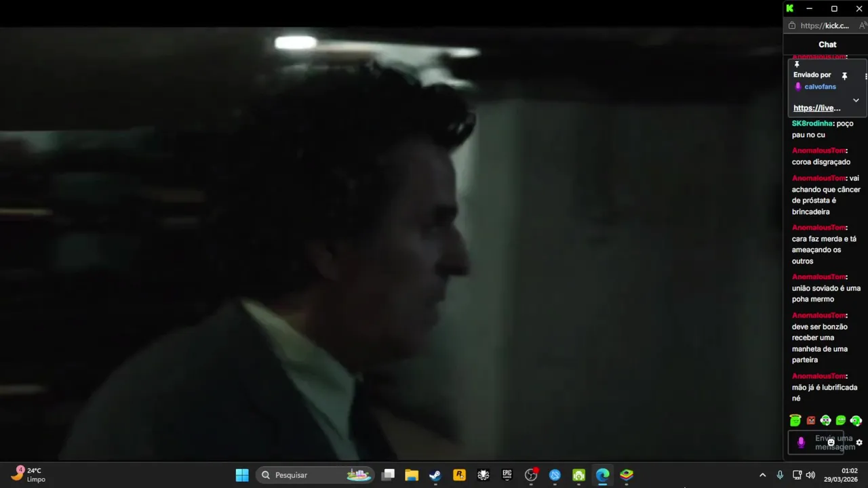This screenshot has height=488, width=868.
Task: Unpin the message using the larger pin icon
Action: [x=844, y=76]
